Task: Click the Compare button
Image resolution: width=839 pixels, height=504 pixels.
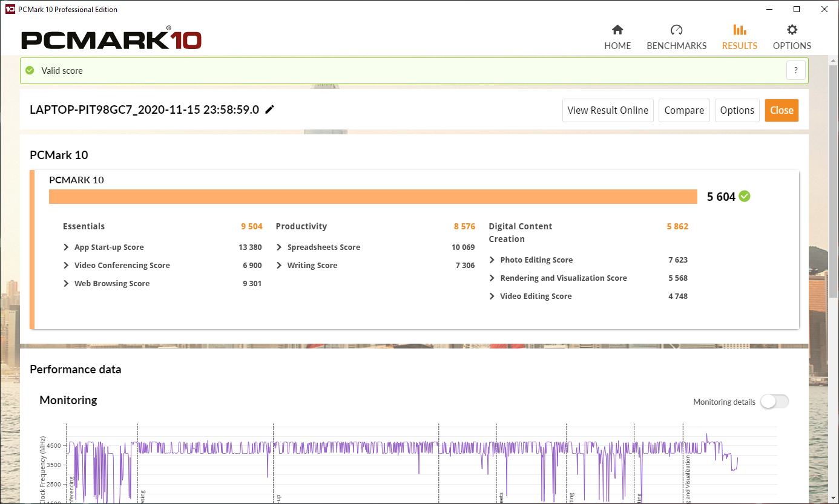Action: (684, 110)
